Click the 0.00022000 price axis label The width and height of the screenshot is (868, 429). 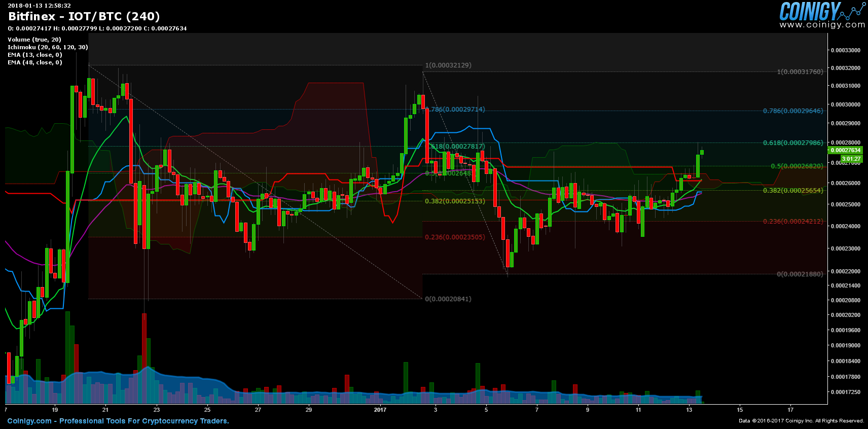click(x=846, y=271)
